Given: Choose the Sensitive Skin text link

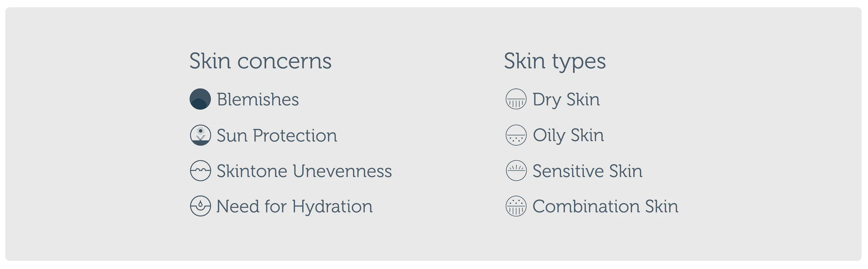Looking at the screenshot, I should coord(587,171).
